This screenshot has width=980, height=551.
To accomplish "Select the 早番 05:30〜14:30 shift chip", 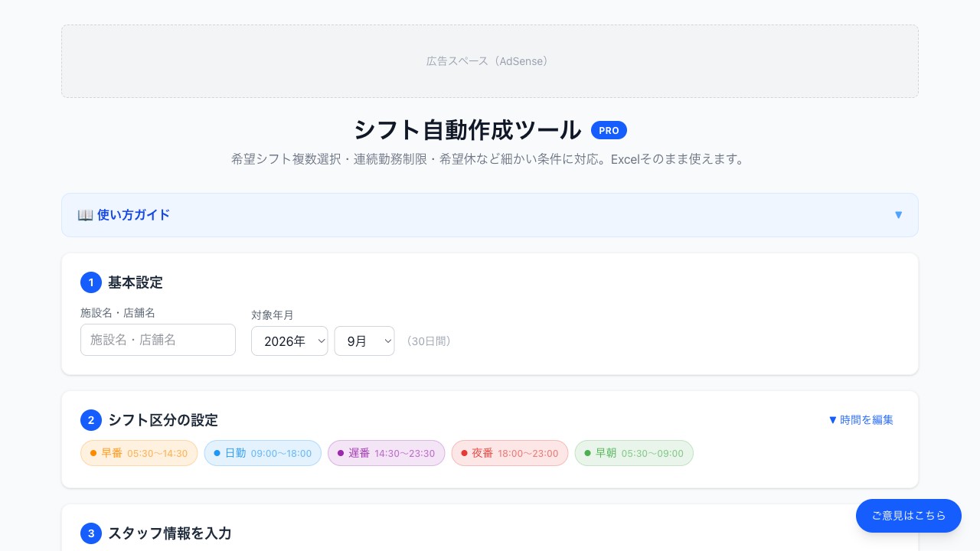I will (x=139, y=453).
